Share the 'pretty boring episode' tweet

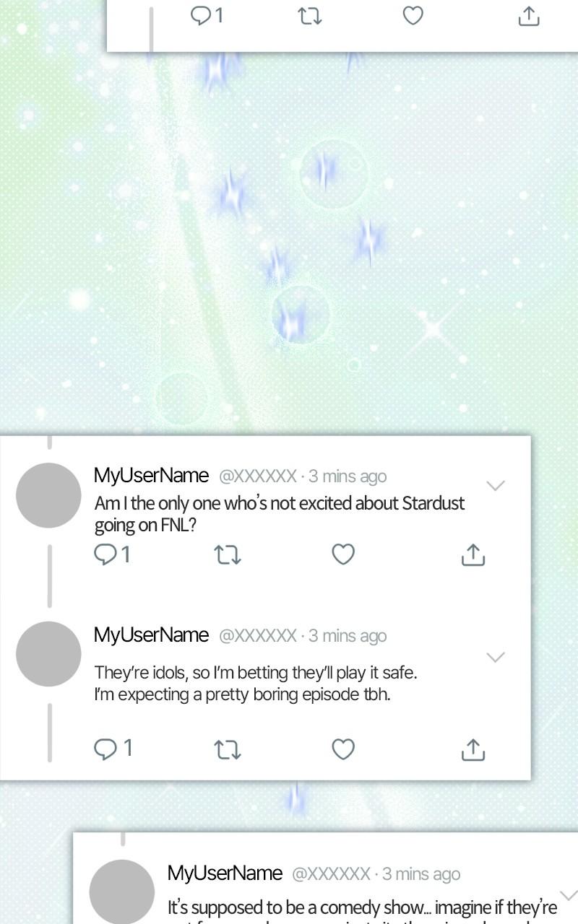(473, 749)
